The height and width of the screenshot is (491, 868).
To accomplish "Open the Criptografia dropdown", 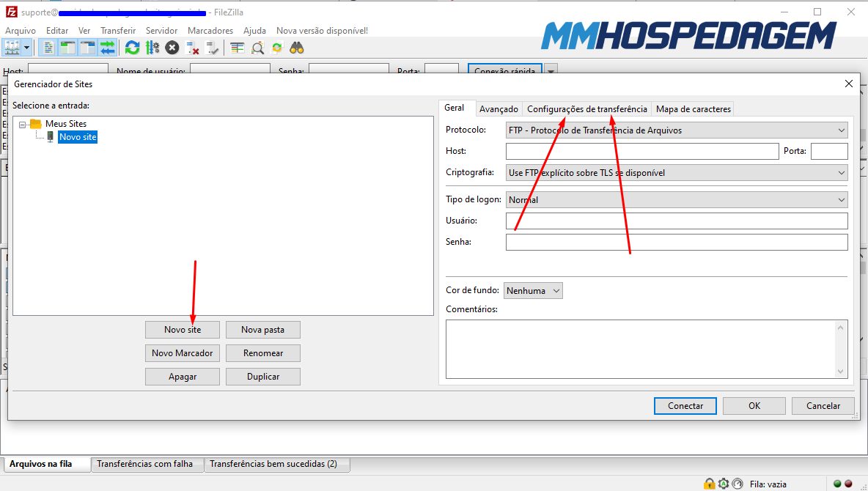I will [x=677, y=173].
